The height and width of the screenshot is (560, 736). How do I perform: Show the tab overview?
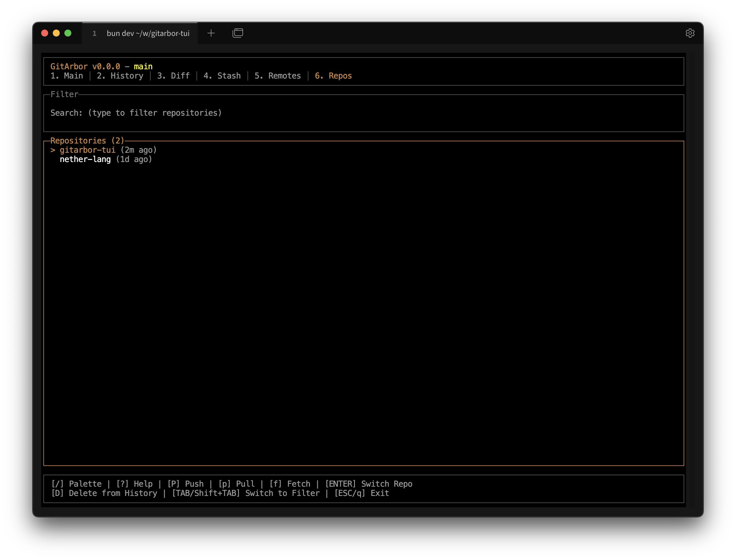point(238,33)
